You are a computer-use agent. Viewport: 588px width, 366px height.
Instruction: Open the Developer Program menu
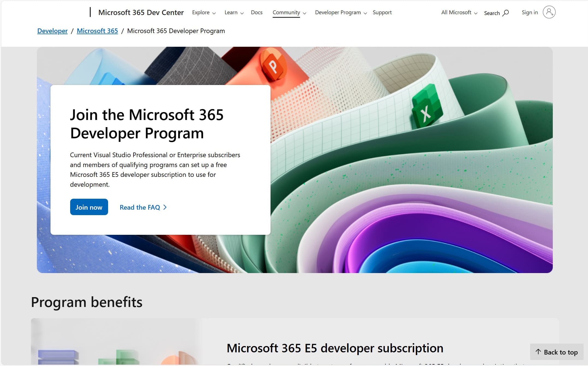tap(340, 12)
